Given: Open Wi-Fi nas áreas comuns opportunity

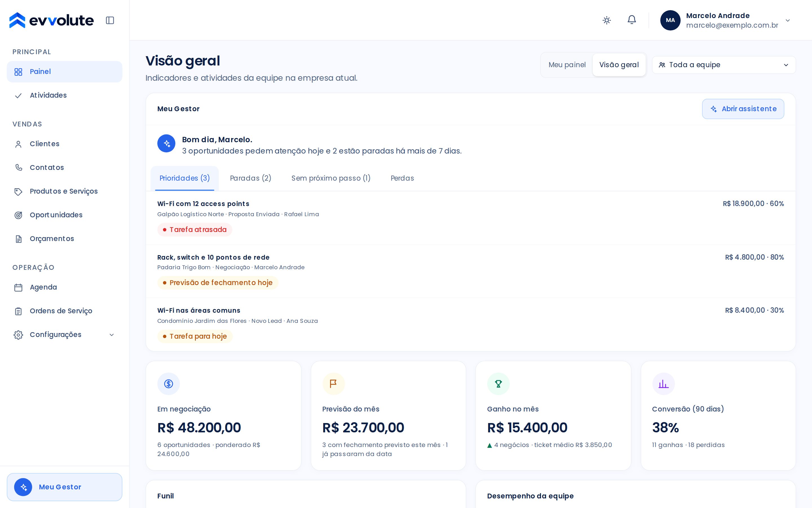Looking at the screenshot, I should 199,310.
